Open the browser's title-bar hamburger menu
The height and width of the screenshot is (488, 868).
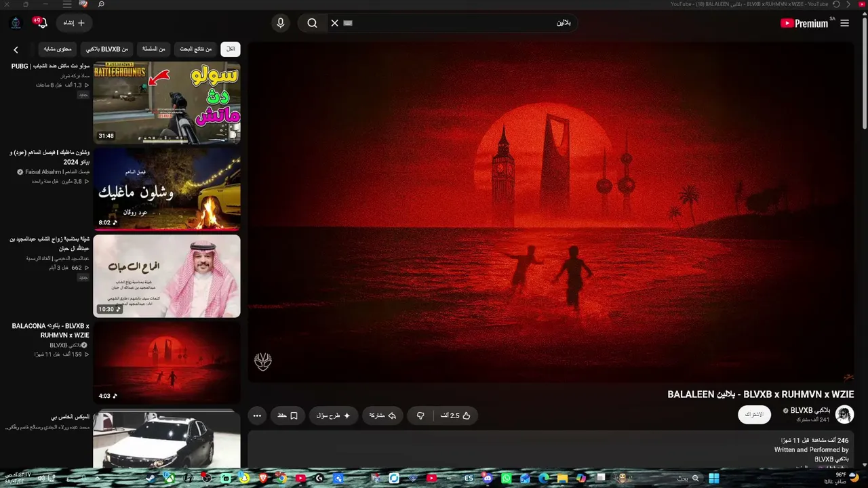coord(67,4)
